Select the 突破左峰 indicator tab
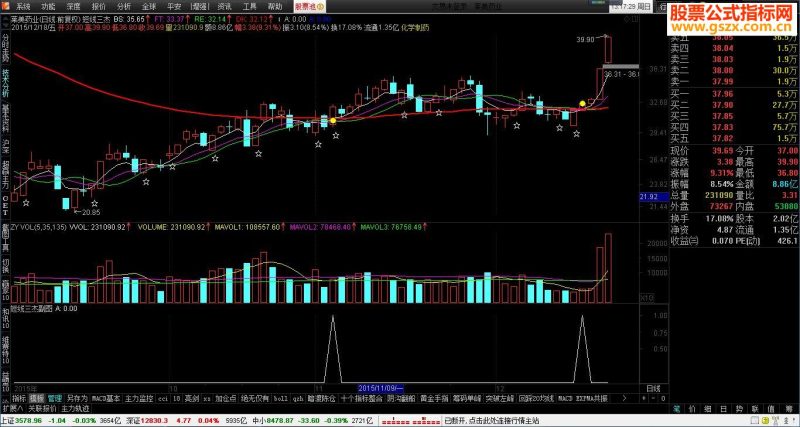Screen dimensions: 800x427 click(x=500, y=398)
